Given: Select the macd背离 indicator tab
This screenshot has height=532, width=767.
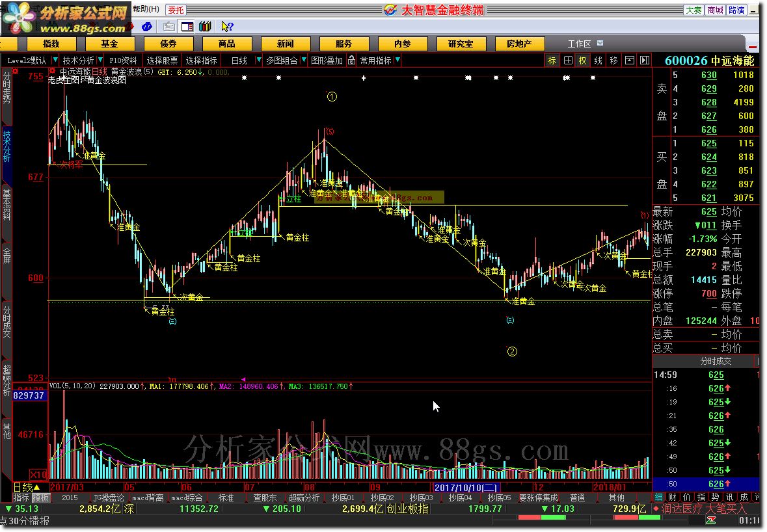Looking at the screenshot, I should 148,498.
